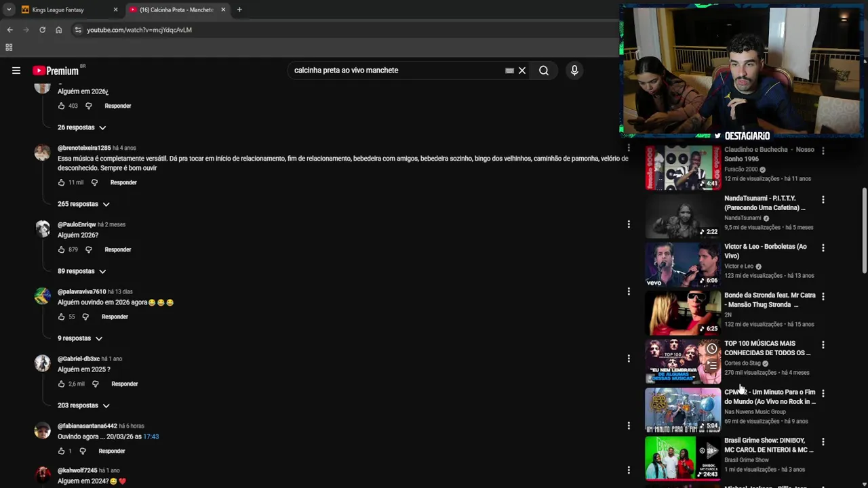
Task: Play Victor & Leo Borboletas thumbnail
Action: [683, 264]
